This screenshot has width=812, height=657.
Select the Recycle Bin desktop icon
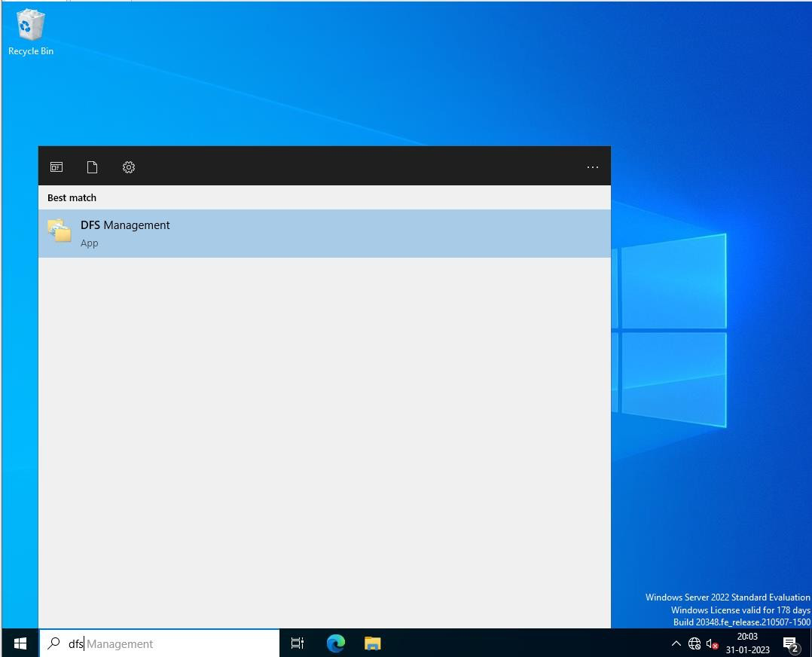click(x=31, y=32)
